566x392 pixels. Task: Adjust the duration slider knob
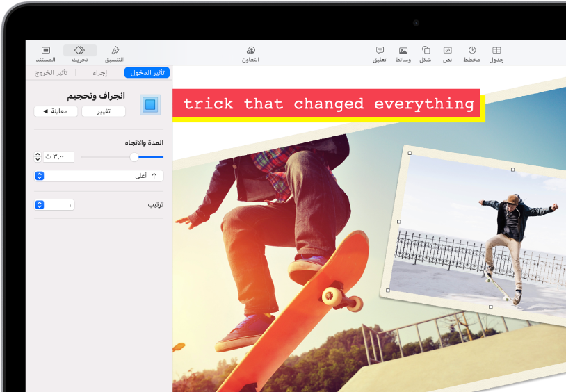coord(134,157)
